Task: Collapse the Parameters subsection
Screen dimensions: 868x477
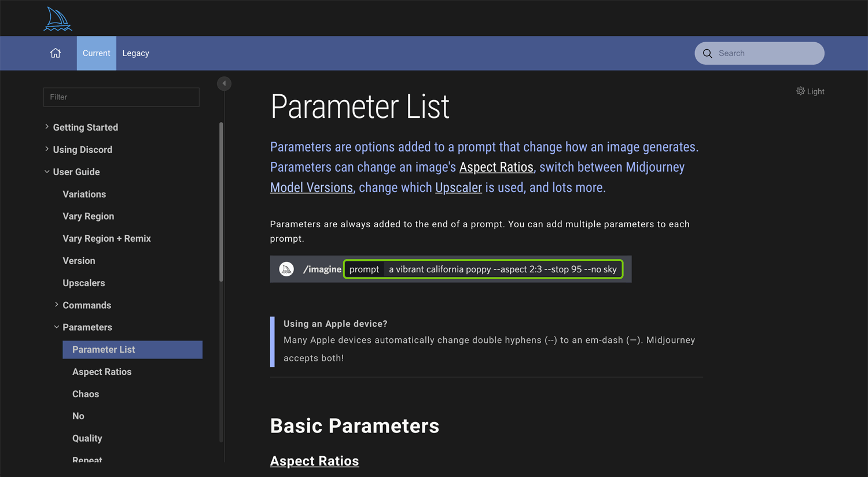Action: [56, 327]
